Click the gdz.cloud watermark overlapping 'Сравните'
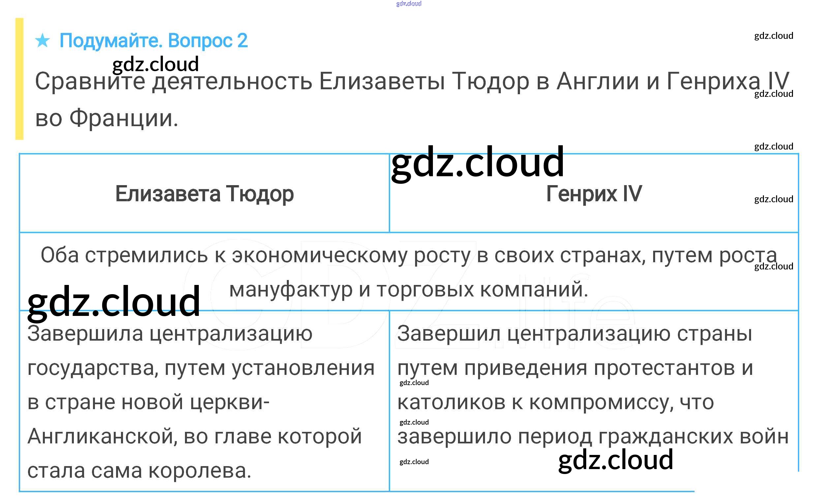The width and height of the screenshot is (818, 504). click(x=156, y=64)
